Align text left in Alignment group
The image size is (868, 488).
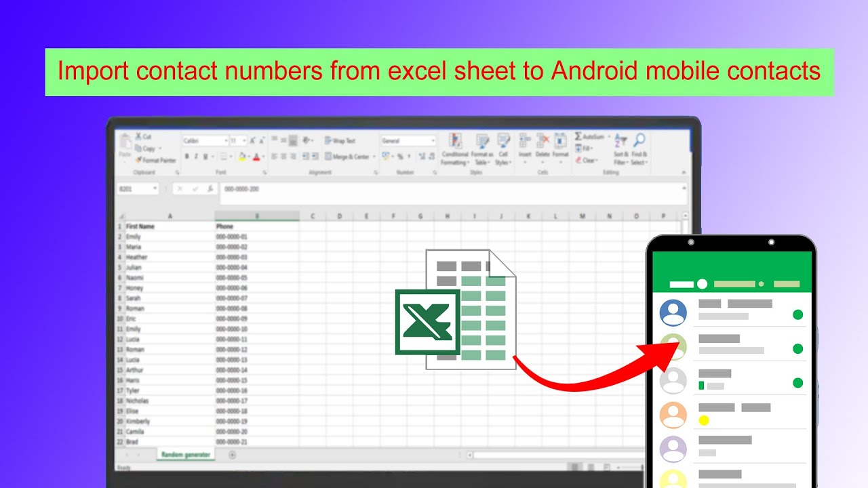click(274, 157)
